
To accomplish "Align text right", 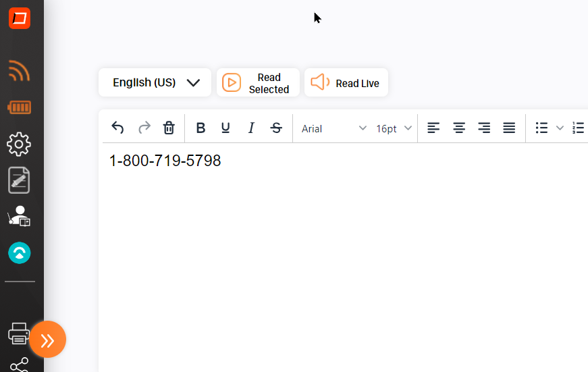I will [484, 128].
